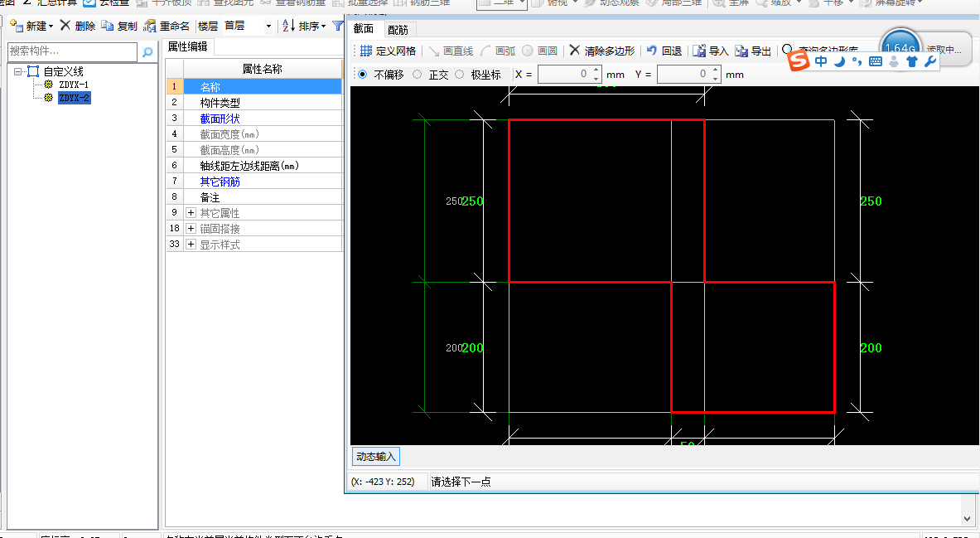Image resolution: width=980 pixels, height=538 pixels.
Task: Decrease the X value with down stepper
Action: coord(596,79)
